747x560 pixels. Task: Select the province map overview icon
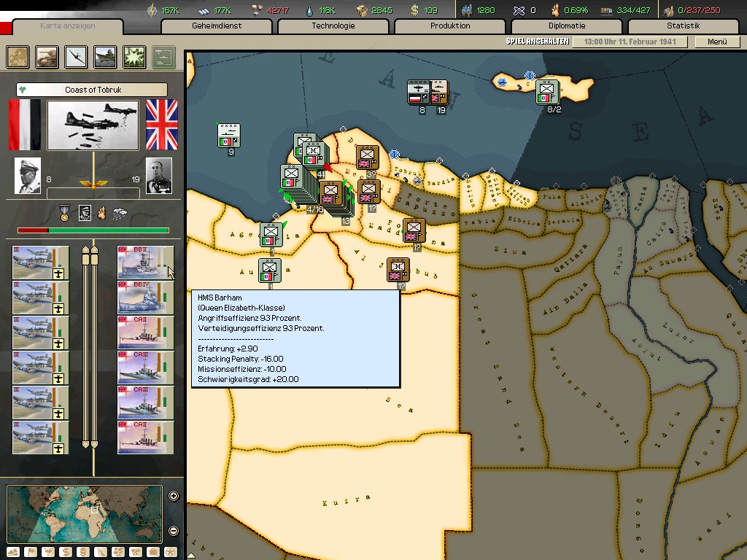tap(18, 56)
